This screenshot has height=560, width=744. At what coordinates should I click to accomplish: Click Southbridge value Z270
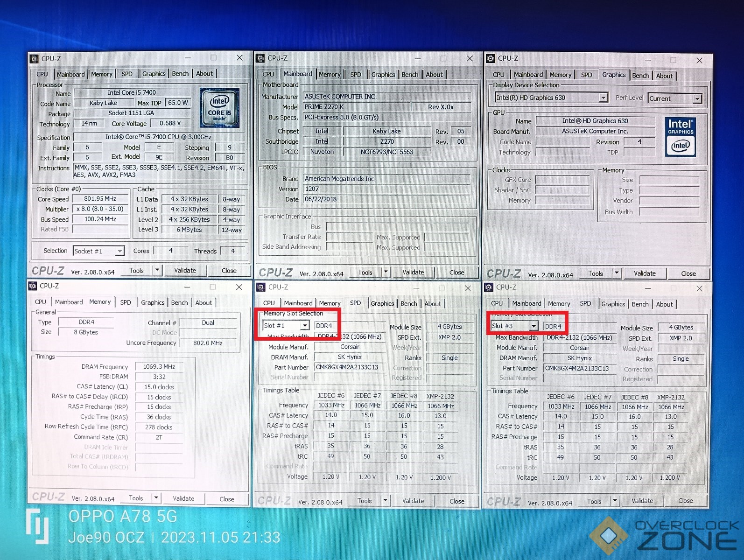[387, 141]
